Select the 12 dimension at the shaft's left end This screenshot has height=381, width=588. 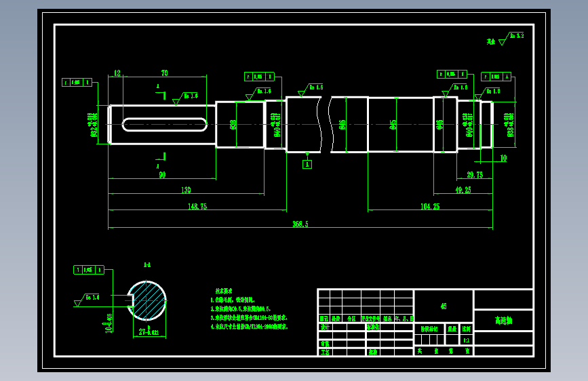(x=117, y=73)
